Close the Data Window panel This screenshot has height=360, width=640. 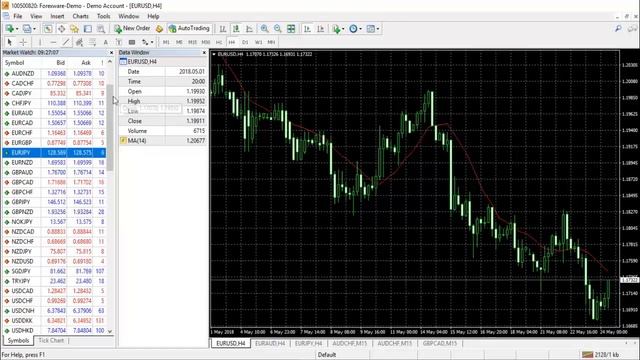pos(204,53)
